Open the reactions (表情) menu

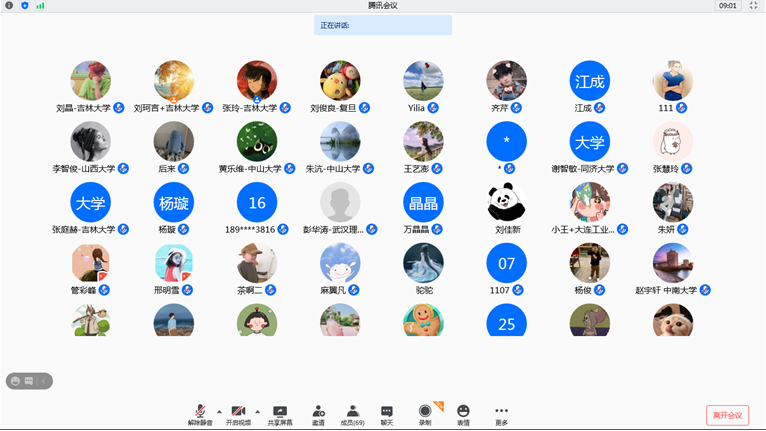click(x=463, y=412)
